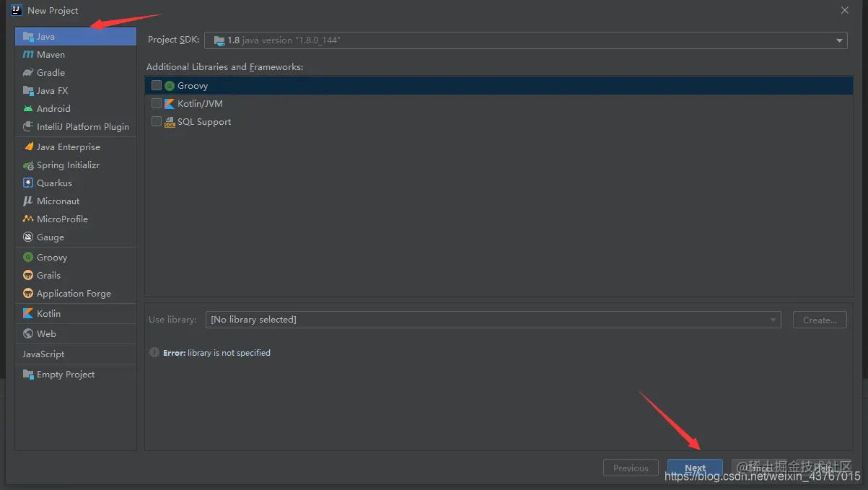Select 'Micronaut' label in list

tap(58, 201)
